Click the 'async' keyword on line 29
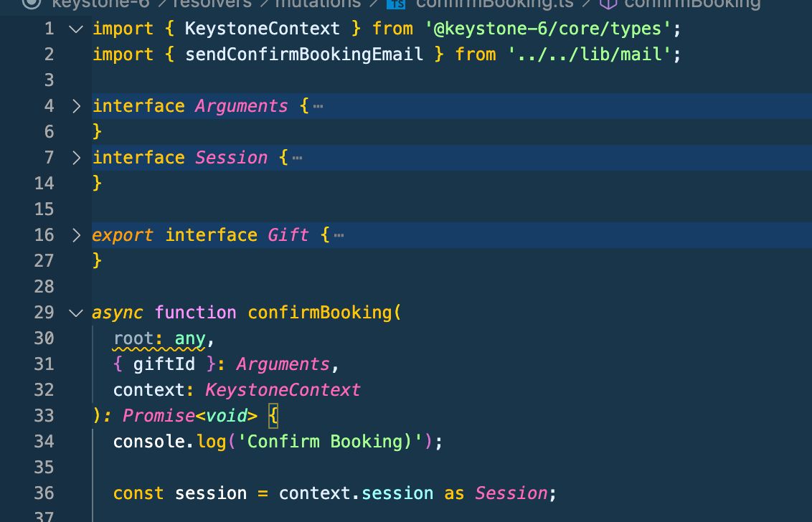 click(x=117, y=313)
